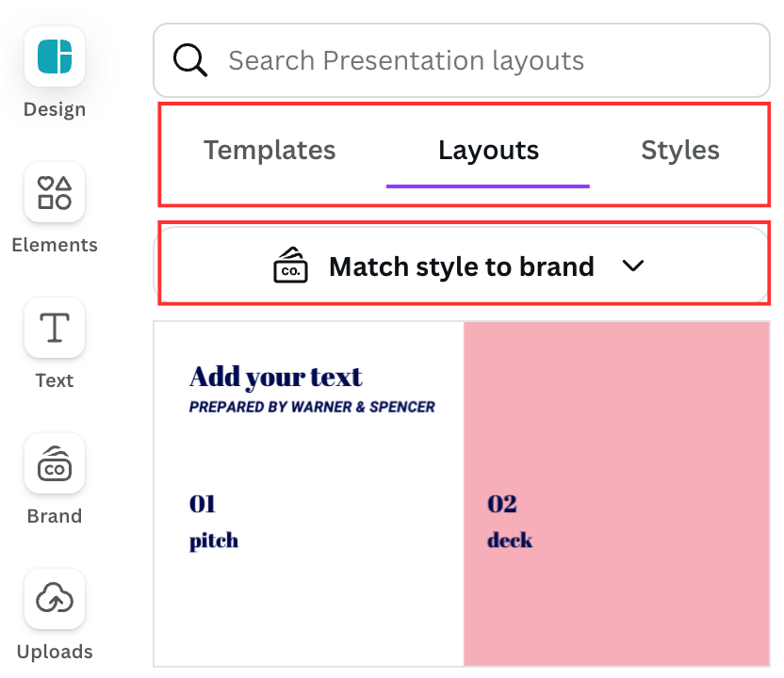Click the Add your text heading
The height and width of the screenshot is (678, 784).
click(x=274, y=376)
